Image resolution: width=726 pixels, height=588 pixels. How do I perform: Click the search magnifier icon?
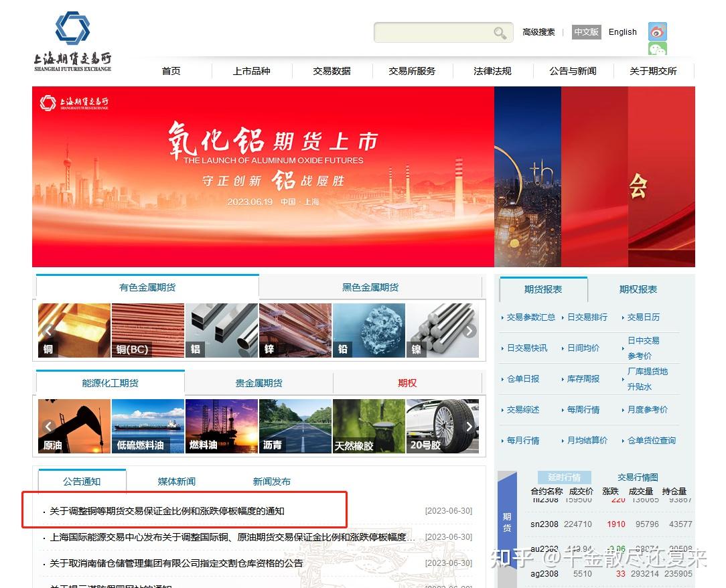500,32
